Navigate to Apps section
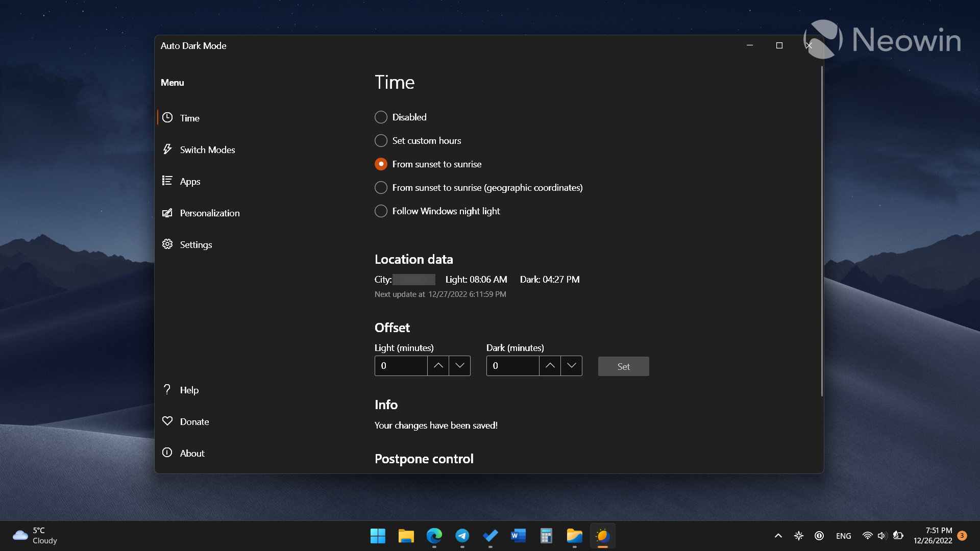 click(188, 181)
